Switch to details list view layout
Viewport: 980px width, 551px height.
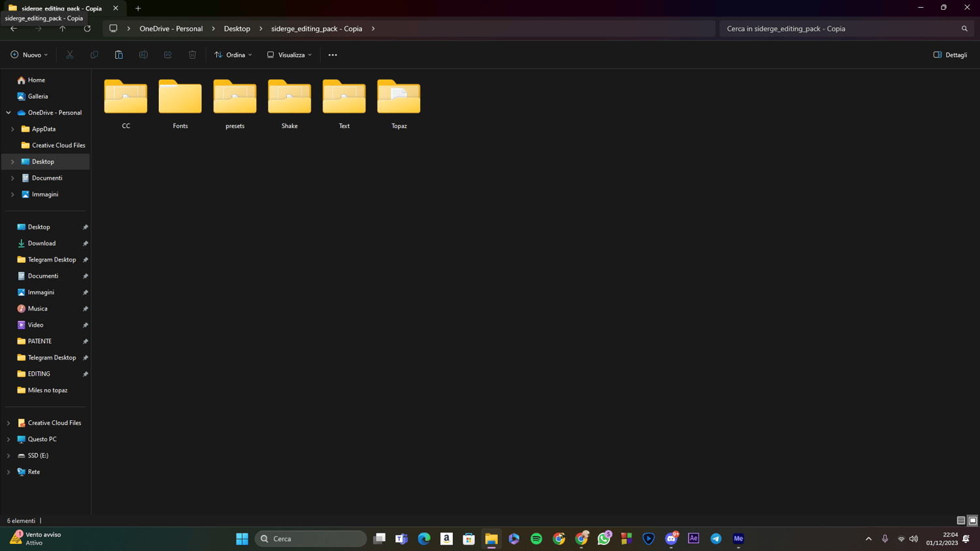click(x=961, y=521)
